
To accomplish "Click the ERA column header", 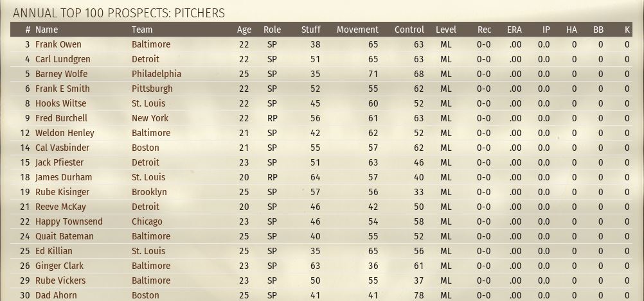I will (514, 30).
